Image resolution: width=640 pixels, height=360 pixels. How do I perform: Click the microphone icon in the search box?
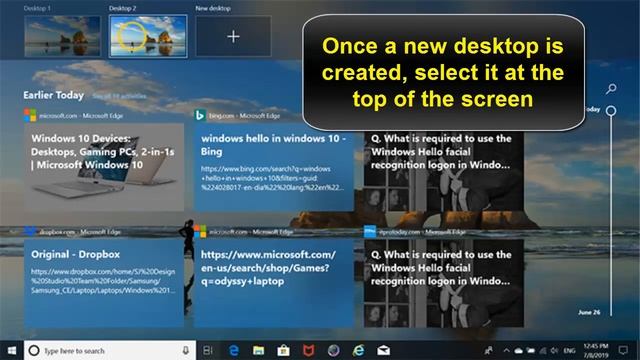tap(186, 351)
